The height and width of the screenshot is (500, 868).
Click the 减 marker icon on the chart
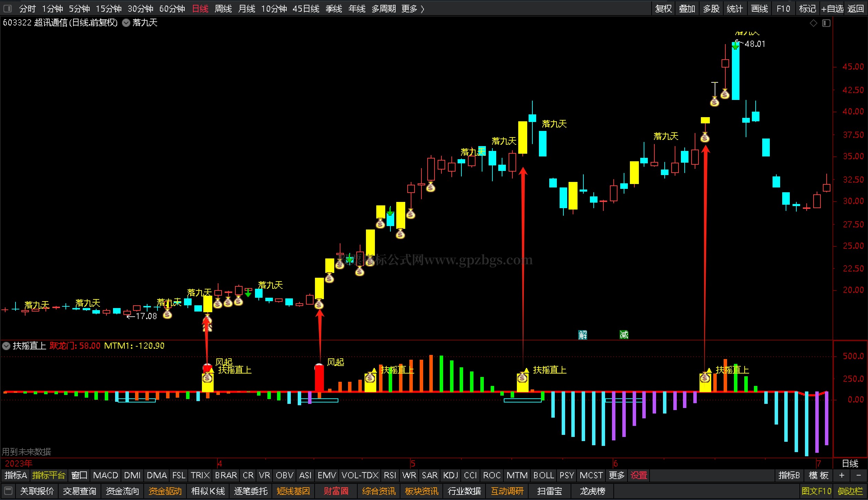tap(624, 335)
